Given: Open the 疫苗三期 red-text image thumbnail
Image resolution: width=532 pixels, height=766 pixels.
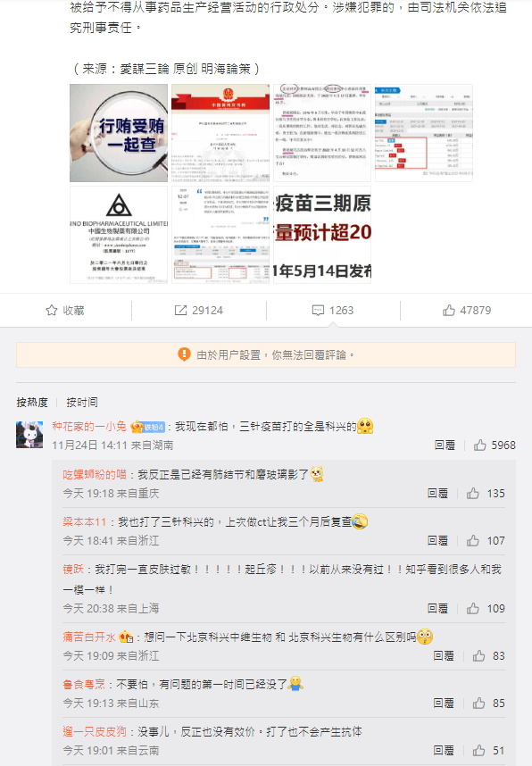Looking at the screenshot, I should tap(322, 235).
